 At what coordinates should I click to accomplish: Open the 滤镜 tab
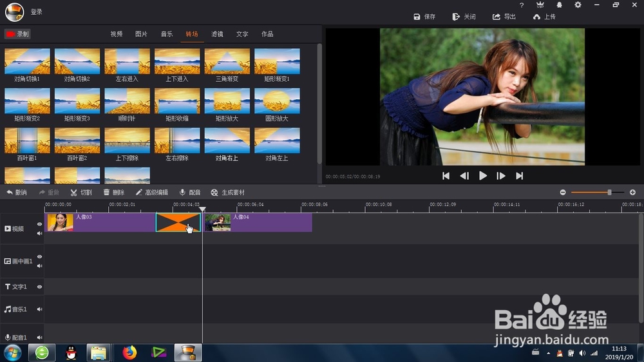click(x=217, y=34)
